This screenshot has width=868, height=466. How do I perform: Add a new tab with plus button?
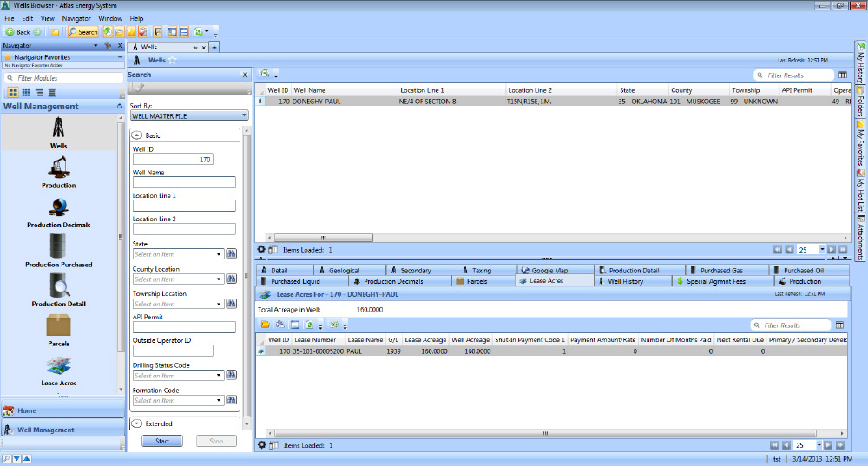214,48
